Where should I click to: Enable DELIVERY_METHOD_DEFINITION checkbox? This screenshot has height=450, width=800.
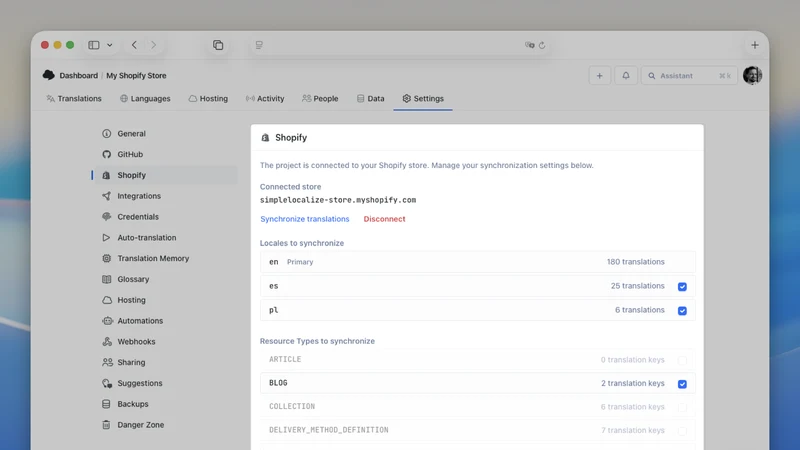tap(682, 431)
